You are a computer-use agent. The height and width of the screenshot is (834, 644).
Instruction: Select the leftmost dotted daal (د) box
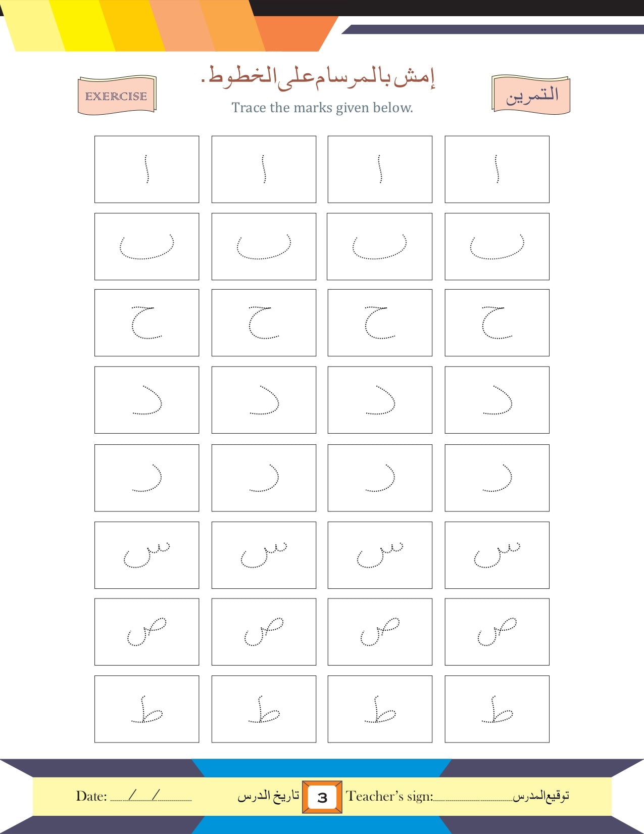146,400
